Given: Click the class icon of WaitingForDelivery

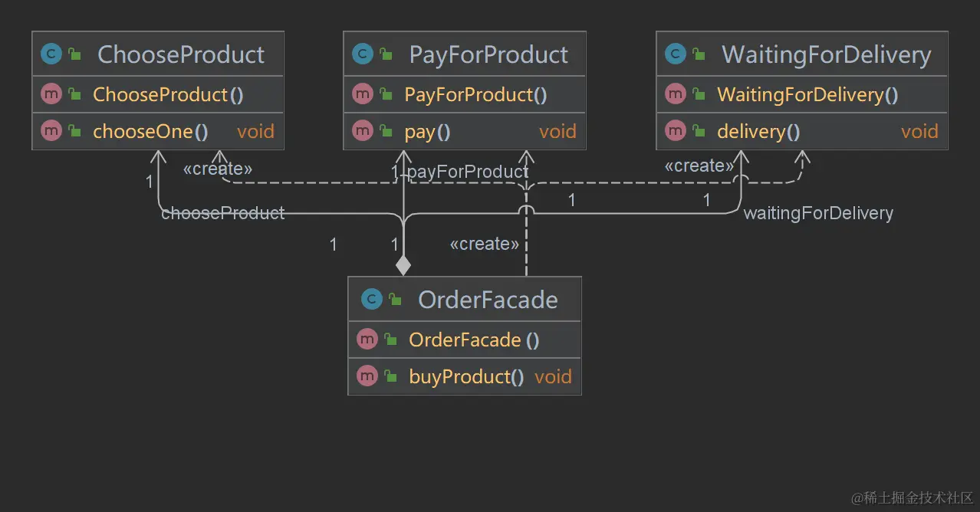Looking at the screenshot, I should (x=676, y=54).
